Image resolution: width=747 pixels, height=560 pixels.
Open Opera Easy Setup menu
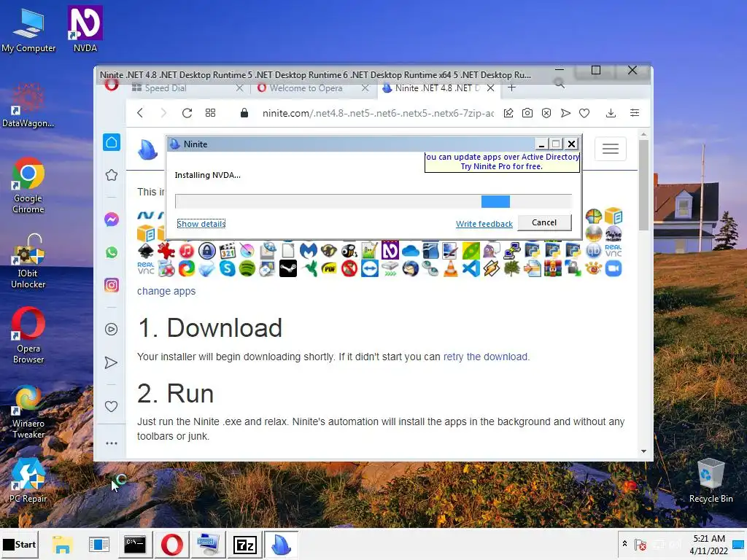pos(635,113)
